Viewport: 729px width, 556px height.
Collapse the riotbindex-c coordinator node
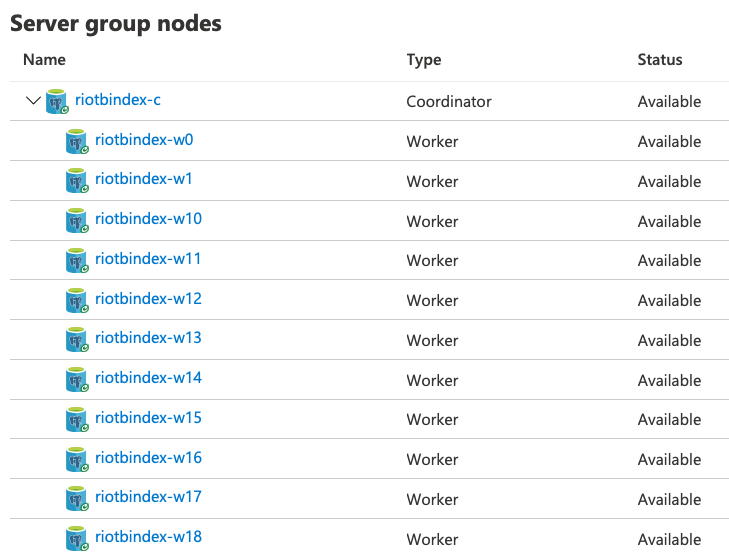click(33, 100)
